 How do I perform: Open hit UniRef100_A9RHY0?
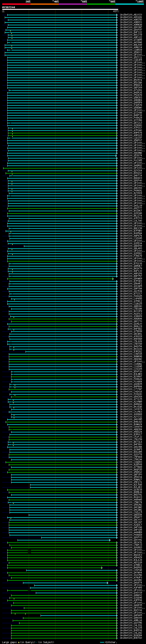tap(131, 22)
